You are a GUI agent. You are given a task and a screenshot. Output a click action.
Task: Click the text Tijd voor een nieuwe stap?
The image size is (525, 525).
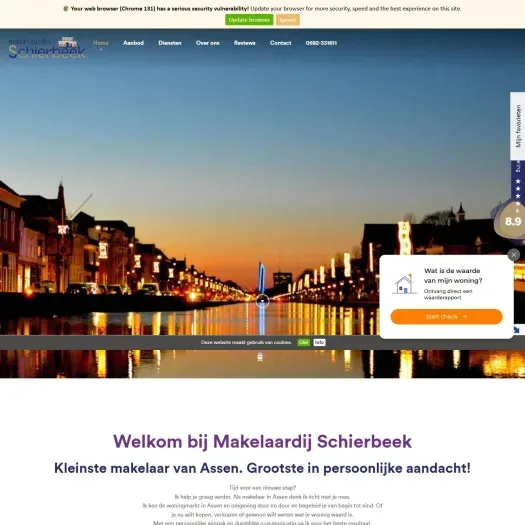pyautogui.click(x=262, y=488)
